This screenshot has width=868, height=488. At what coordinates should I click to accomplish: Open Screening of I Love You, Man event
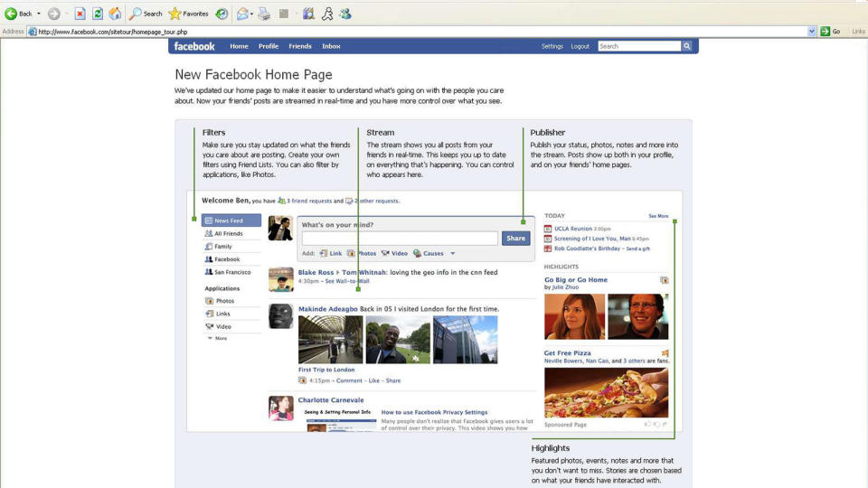[592, 239]
